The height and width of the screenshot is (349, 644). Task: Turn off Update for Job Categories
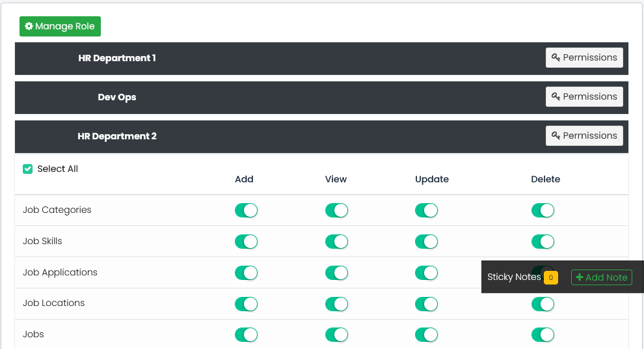[426, 210]
